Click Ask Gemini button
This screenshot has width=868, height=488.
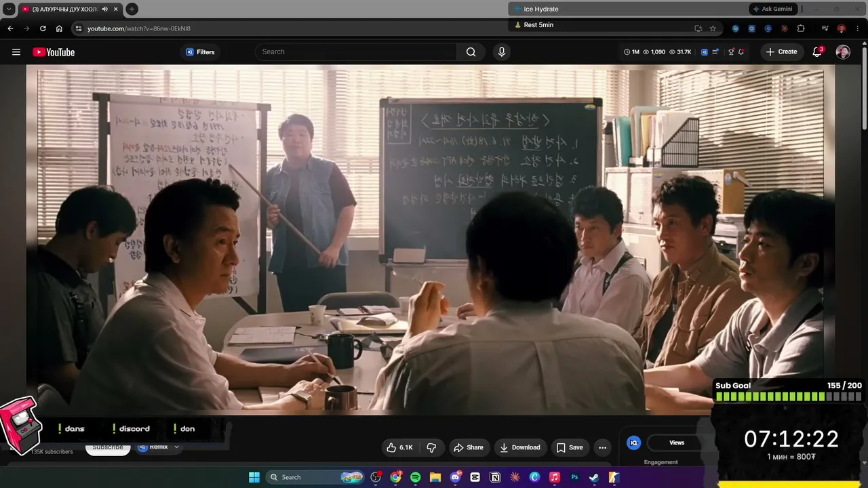pyautogui.click(x=774, y=9)
